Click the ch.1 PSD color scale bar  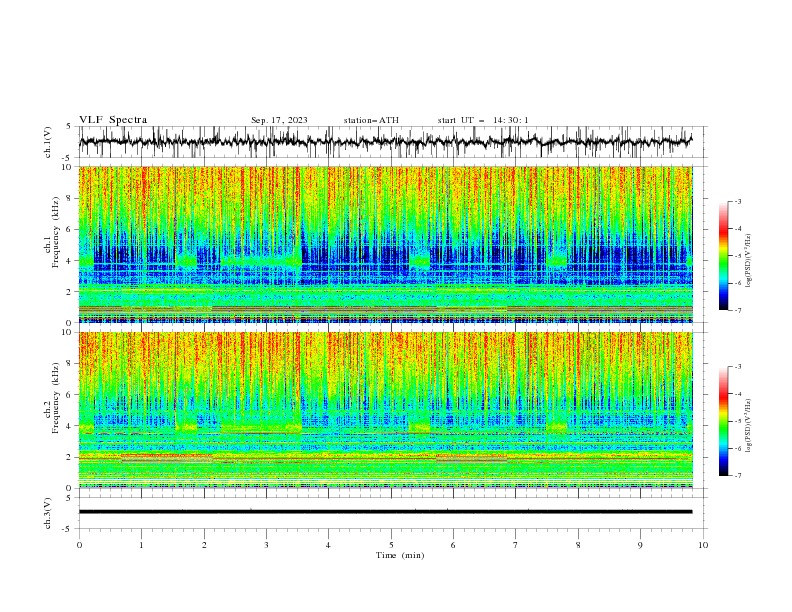click(723, 256)
